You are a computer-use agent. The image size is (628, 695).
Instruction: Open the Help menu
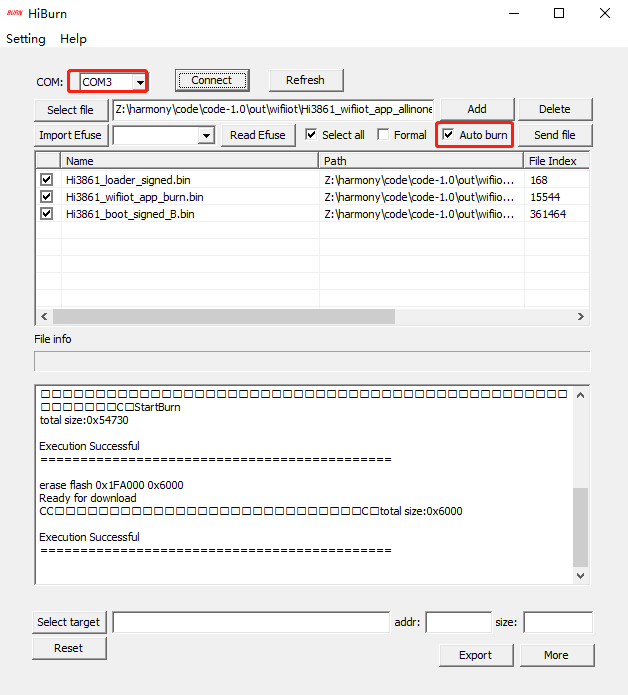coord(74,39)
